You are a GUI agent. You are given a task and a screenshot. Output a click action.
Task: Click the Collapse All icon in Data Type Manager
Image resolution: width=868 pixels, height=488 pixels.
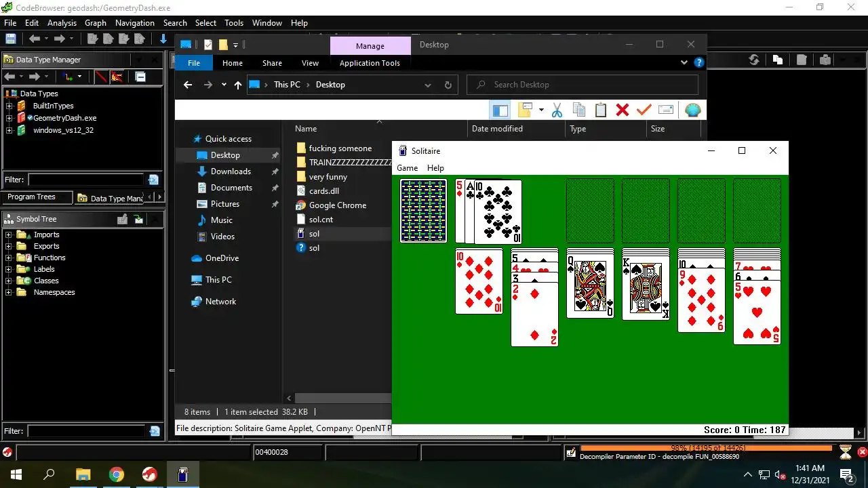point(140,77)
